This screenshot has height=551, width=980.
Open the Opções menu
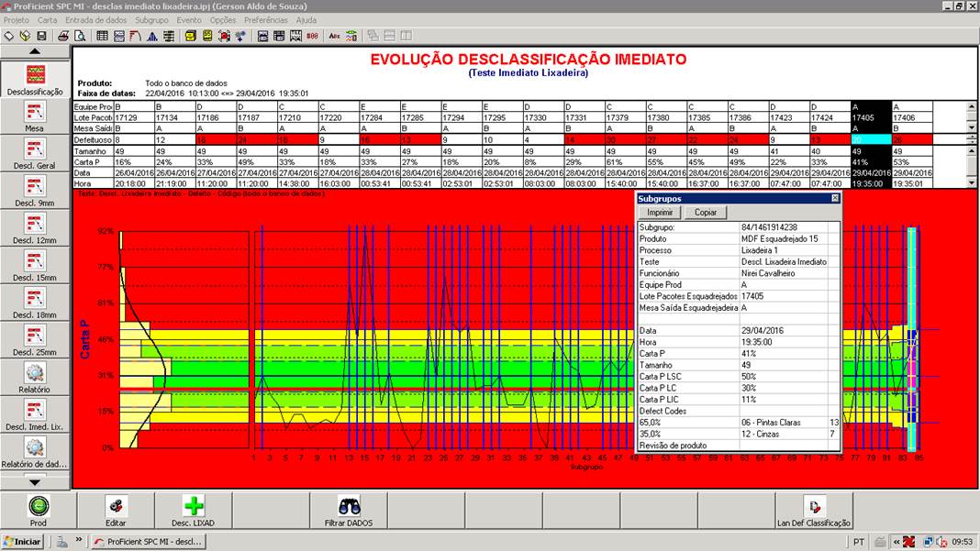223,20
